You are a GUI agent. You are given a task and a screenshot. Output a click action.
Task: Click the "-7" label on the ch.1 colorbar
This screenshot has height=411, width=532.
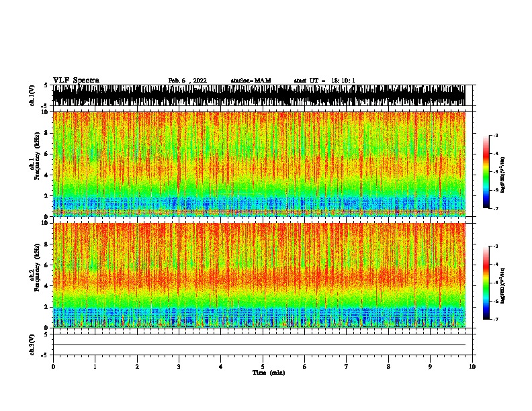click(x=496, y=208)
